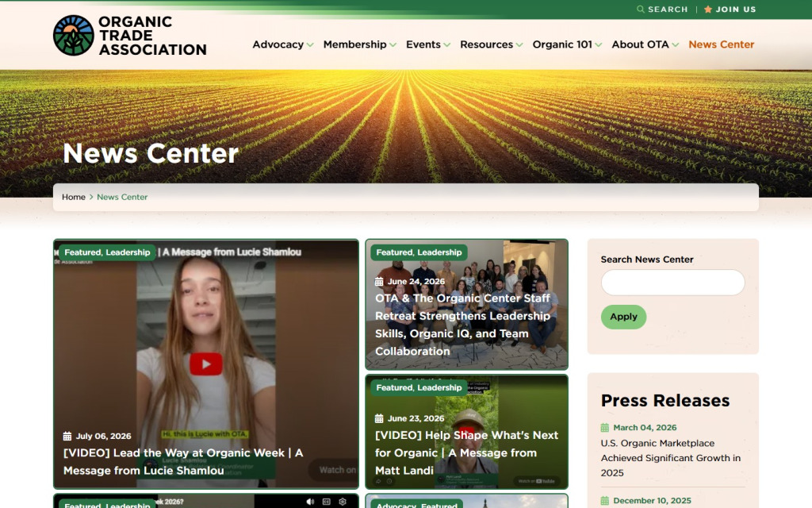
Task: Open the Resources menu
Action: [x=486, y=44]
